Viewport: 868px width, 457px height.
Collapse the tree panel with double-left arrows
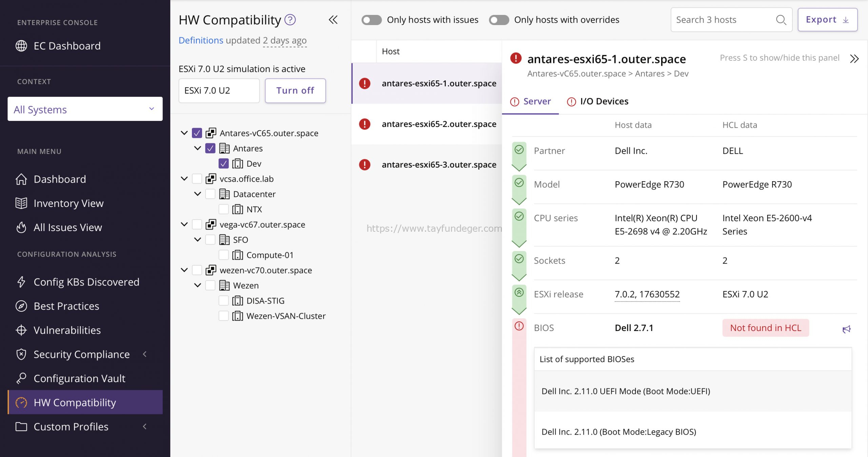pos(333,20)
